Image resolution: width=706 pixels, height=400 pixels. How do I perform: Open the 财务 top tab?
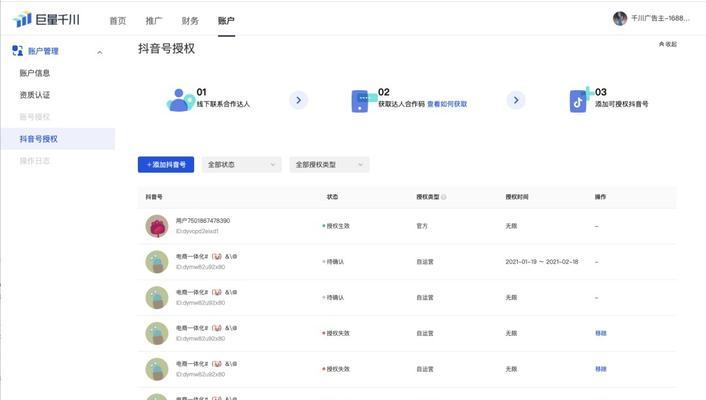coord(190,21)
